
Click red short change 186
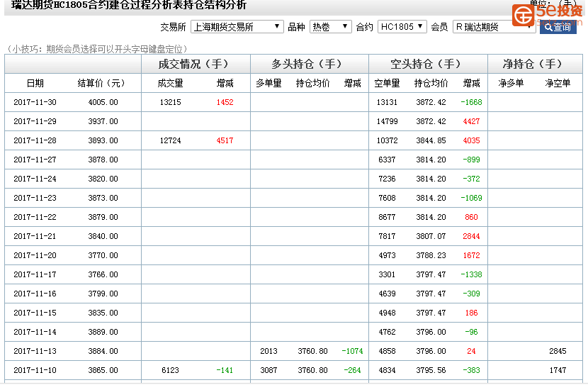pyautogui.click(x=471, y=313)
